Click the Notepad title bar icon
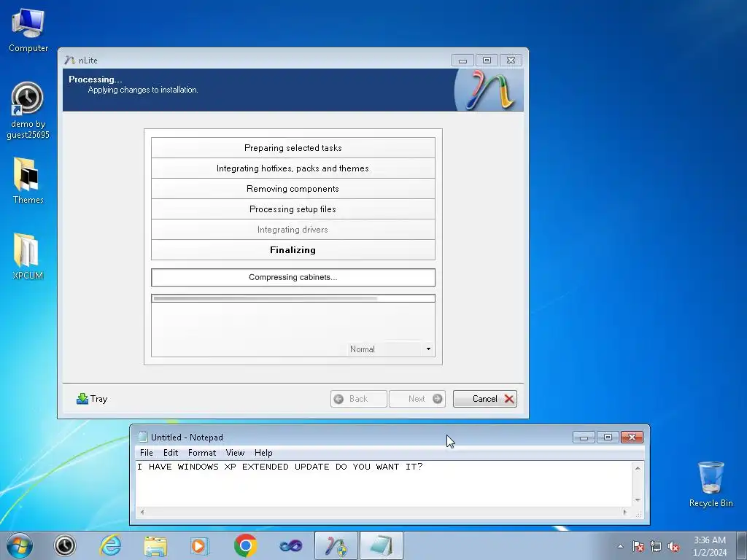This screenshot has height=560, width=747. [142, 437]
